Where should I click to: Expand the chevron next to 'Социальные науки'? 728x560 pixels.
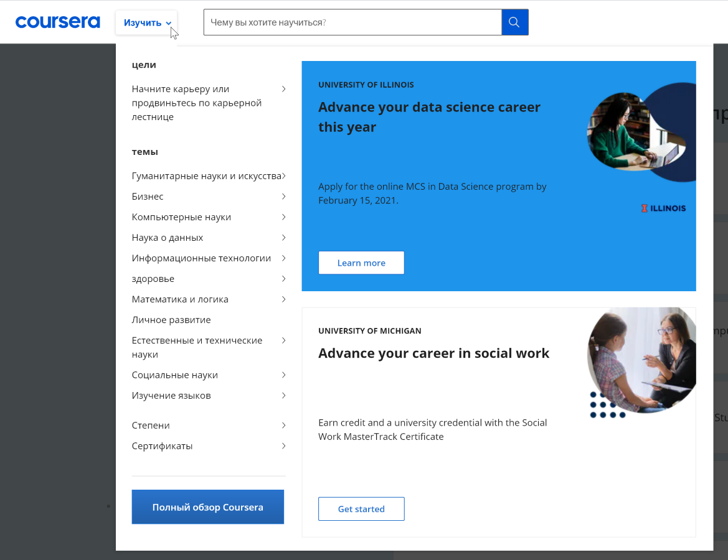click(x=283, y=375)
